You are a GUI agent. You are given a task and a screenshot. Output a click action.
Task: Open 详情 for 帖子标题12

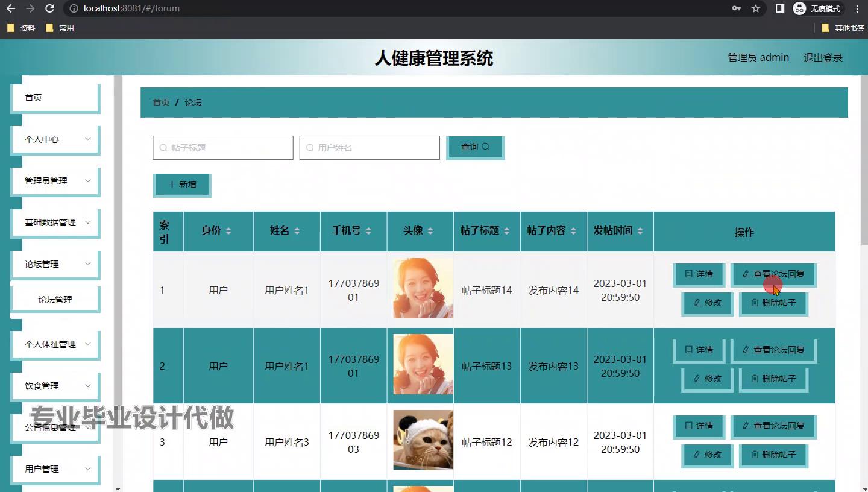pyautogui.click(x=699, y=426)
